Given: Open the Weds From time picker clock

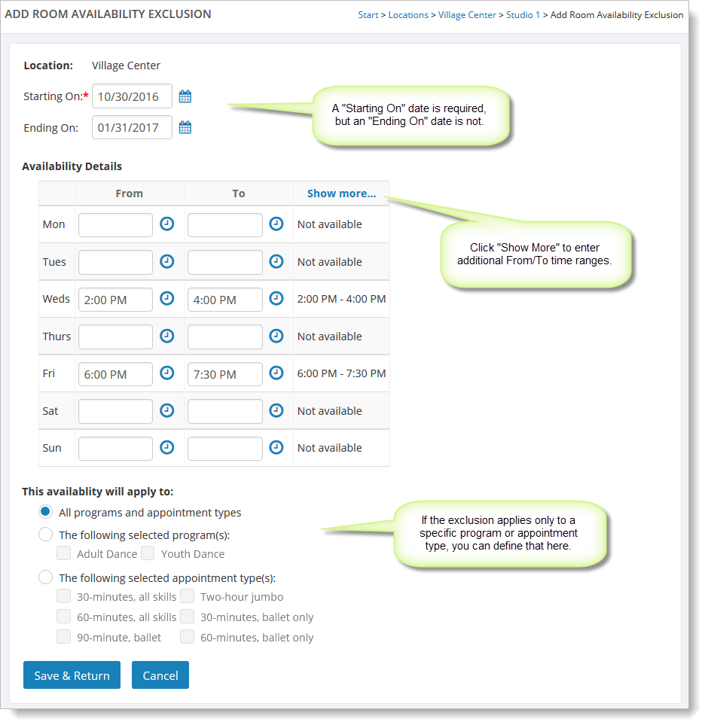Looking at the screenshot, I should point(166,299).
